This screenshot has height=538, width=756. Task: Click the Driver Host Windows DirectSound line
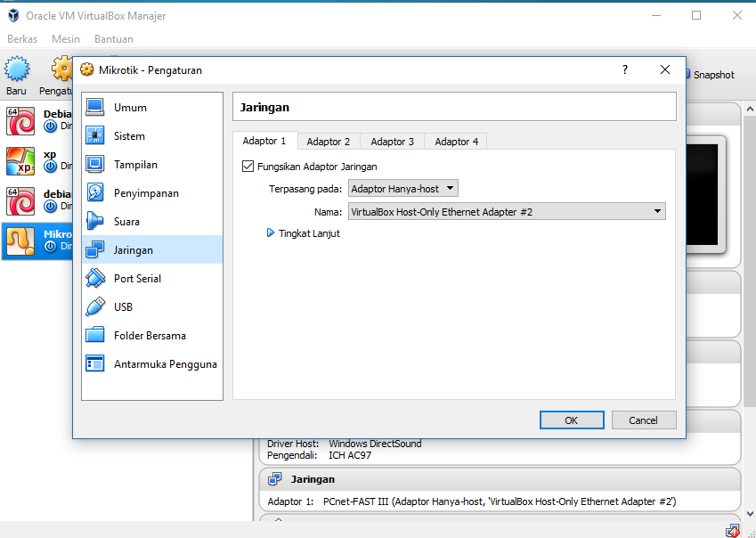[345, 444]
